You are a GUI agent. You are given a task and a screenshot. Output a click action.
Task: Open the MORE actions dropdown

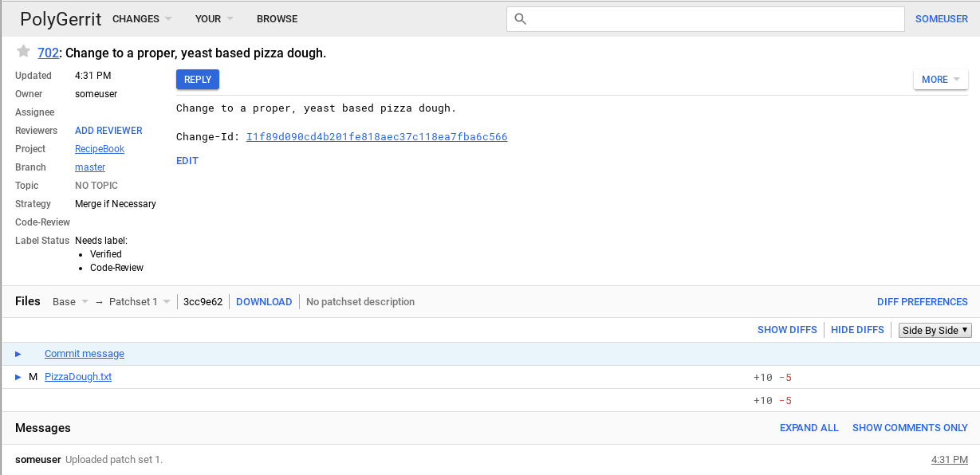(939, 80)
